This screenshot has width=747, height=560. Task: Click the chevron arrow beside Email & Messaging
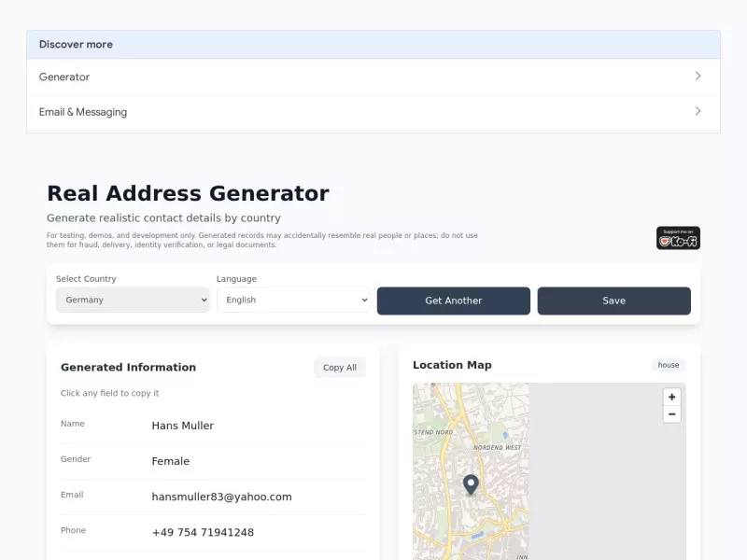698,111
